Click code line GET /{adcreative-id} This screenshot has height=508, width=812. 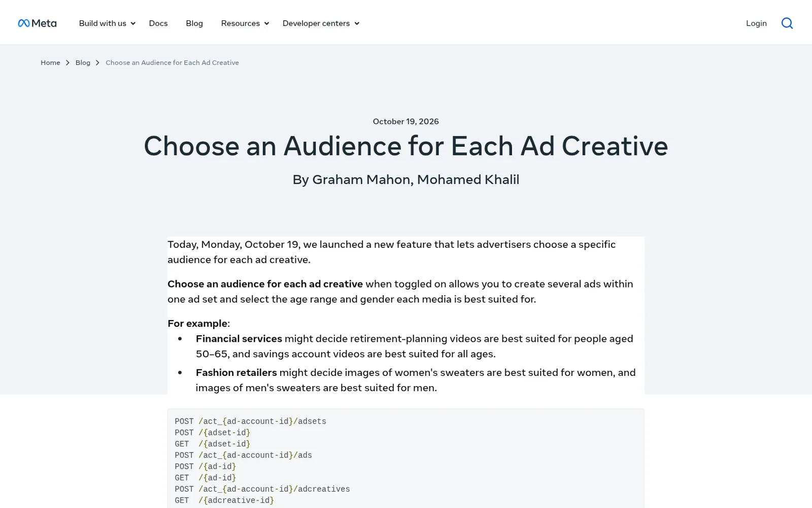224,500
